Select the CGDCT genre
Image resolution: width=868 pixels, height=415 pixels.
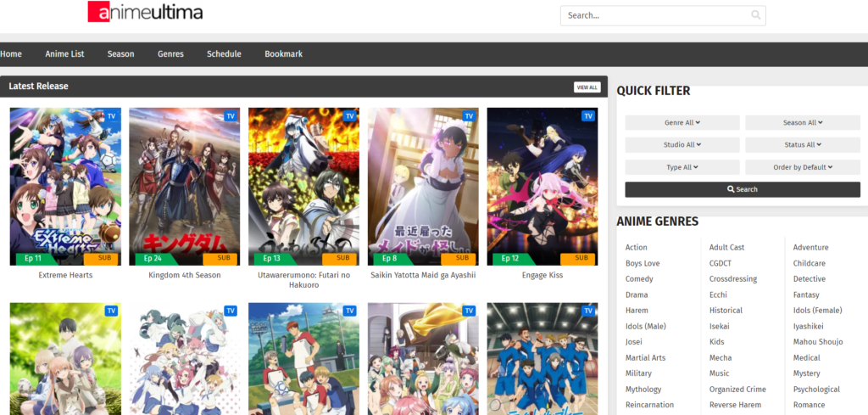tap(721, 263)
